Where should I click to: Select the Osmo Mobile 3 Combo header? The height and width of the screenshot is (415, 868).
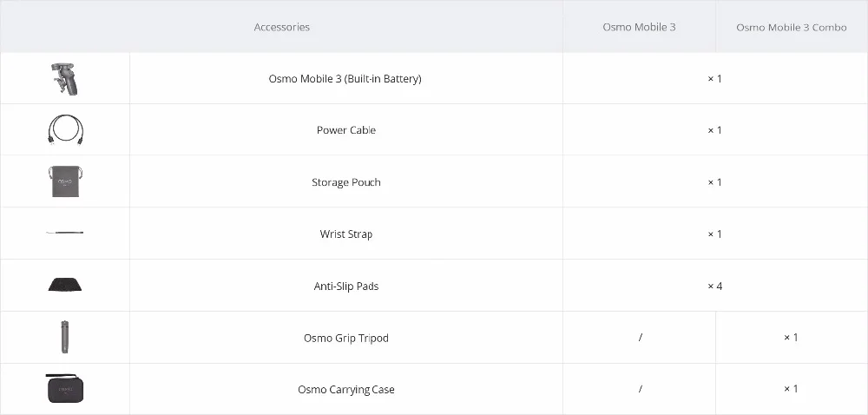click(x=791, y=27)
